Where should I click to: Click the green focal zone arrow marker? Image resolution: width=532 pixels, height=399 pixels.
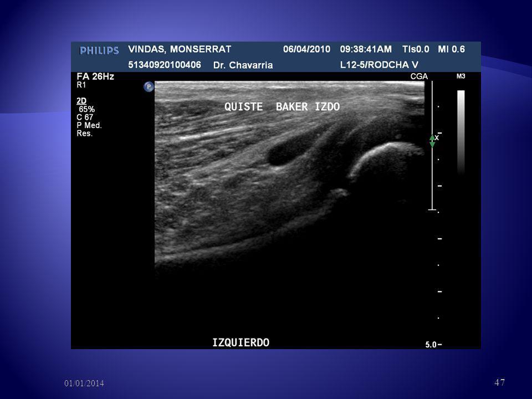(432, 141)
